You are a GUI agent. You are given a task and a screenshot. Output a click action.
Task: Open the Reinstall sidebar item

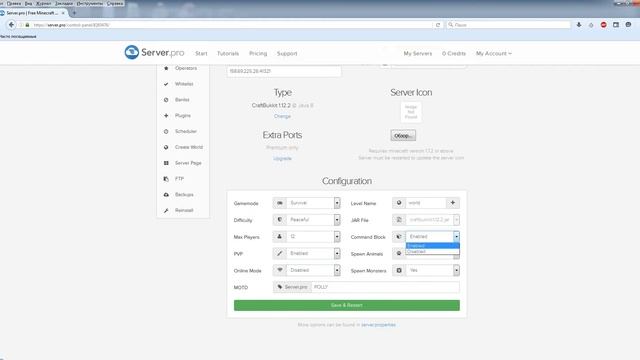(x=184, y=211)
